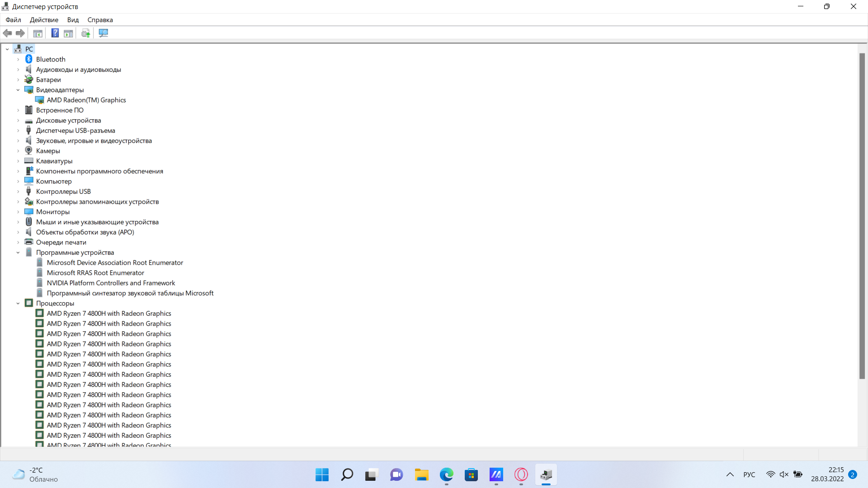Open the Вид menu

[73, 20]
